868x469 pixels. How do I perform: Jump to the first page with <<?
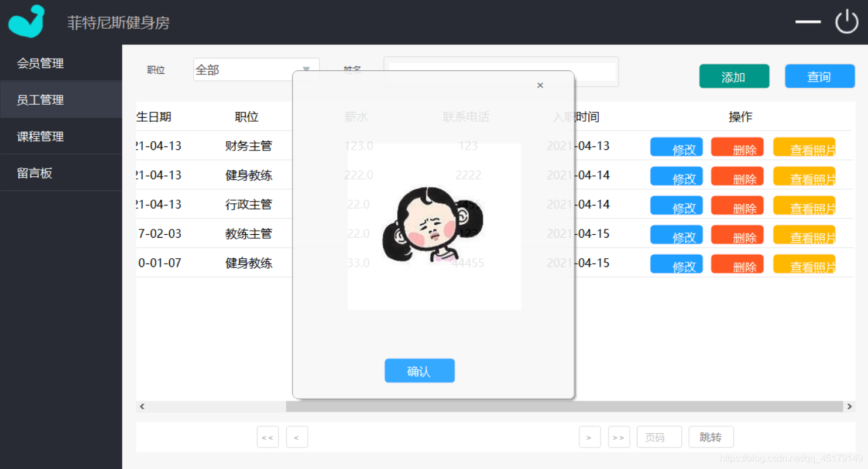pos(267,437)
